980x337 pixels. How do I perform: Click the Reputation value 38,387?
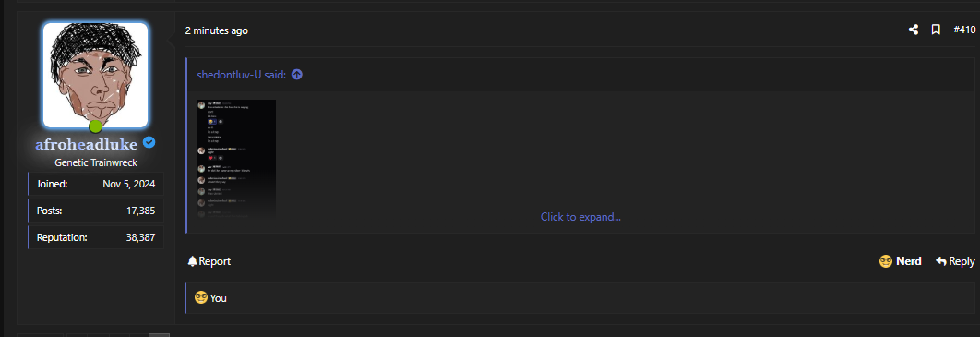tap(140, 237)
